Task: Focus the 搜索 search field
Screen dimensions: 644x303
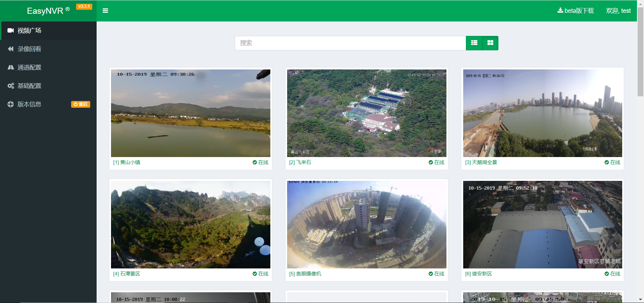Action: tap(350, 43)
